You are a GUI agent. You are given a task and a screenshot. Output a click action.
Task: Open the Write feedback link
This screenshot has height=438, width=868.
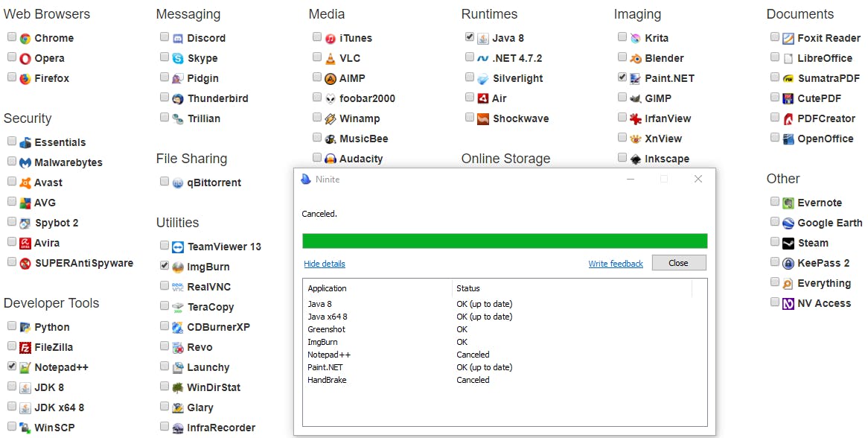[616, 264]
